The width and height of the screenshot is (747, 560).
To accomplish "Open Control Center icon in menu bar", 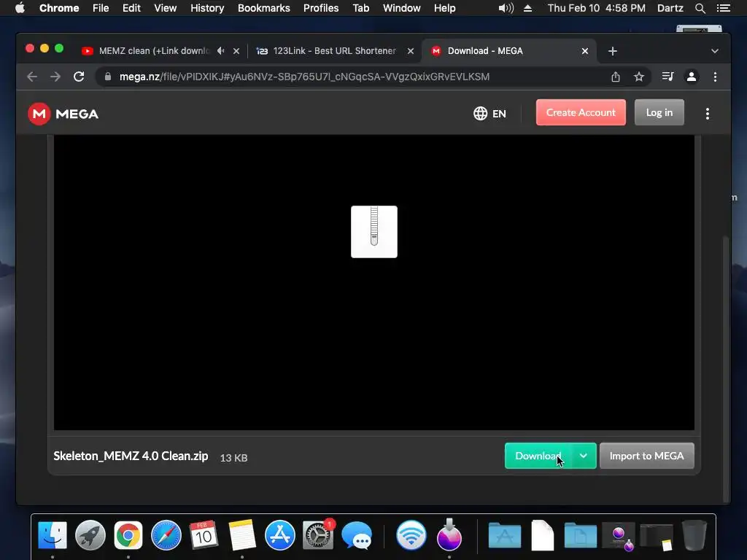I will (723, 8).
